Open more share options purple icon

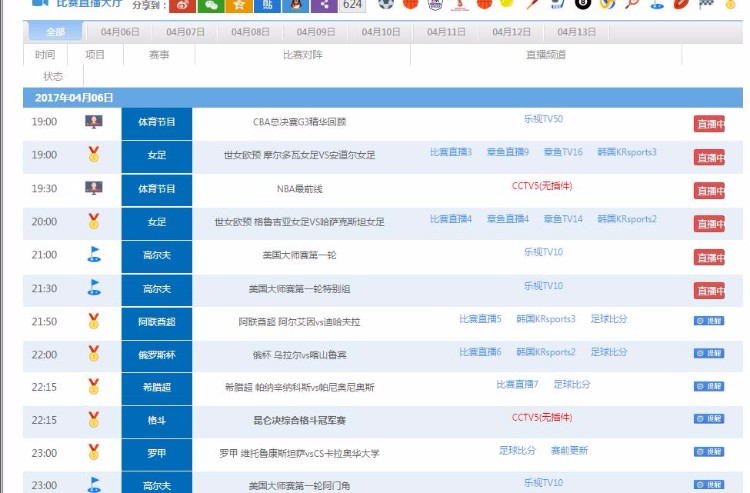pyautogui.click(x=324, y=5)
